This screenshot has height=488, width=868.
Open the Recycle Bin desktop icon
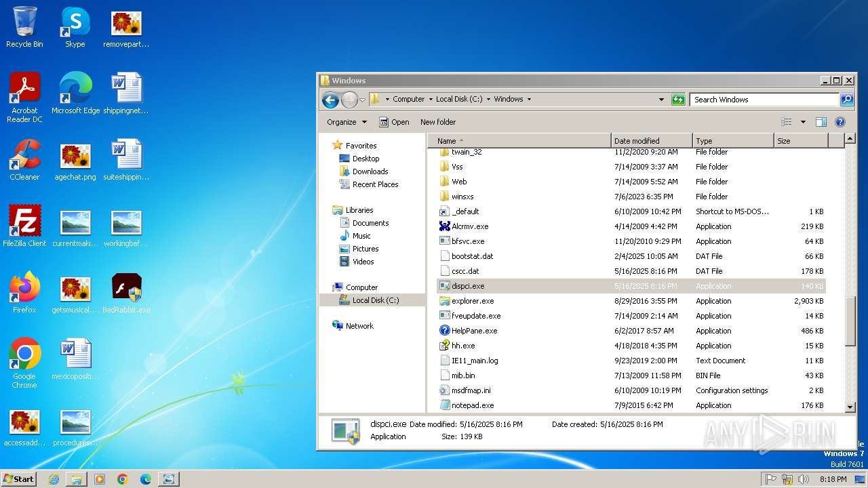(x=24, y=28)
